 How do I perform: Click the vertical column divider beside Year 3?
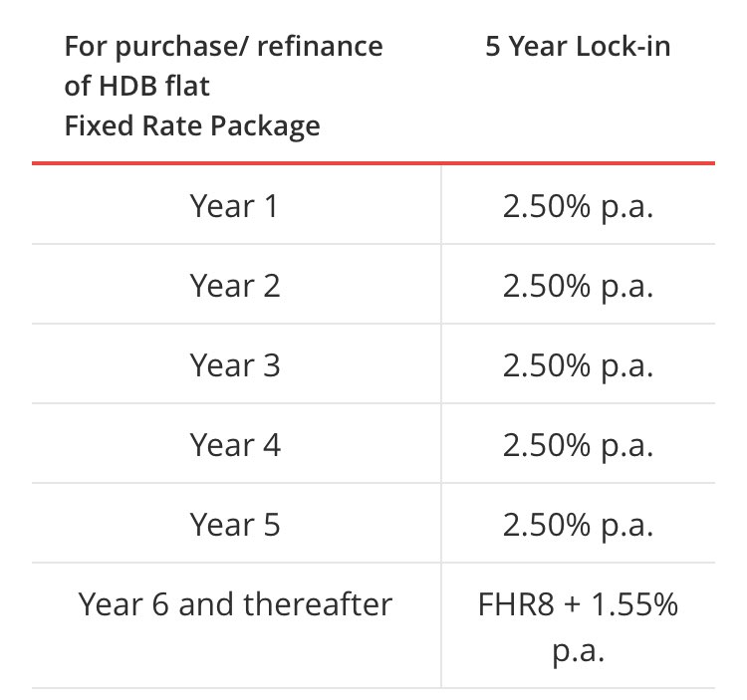point(441,365)
